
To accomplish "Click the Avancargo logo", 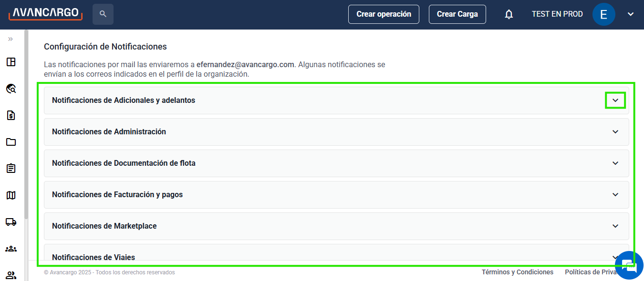I will click(x=46, y=13).
